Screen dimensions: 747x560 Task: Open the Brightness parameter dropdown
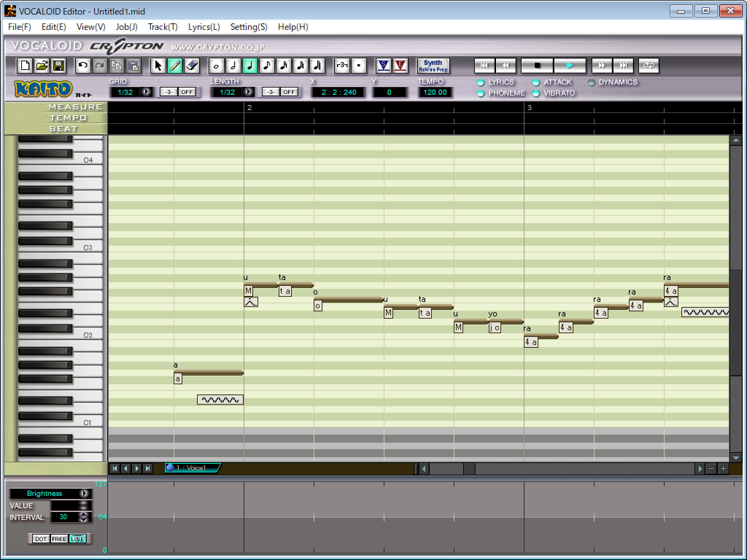point(85,493)
